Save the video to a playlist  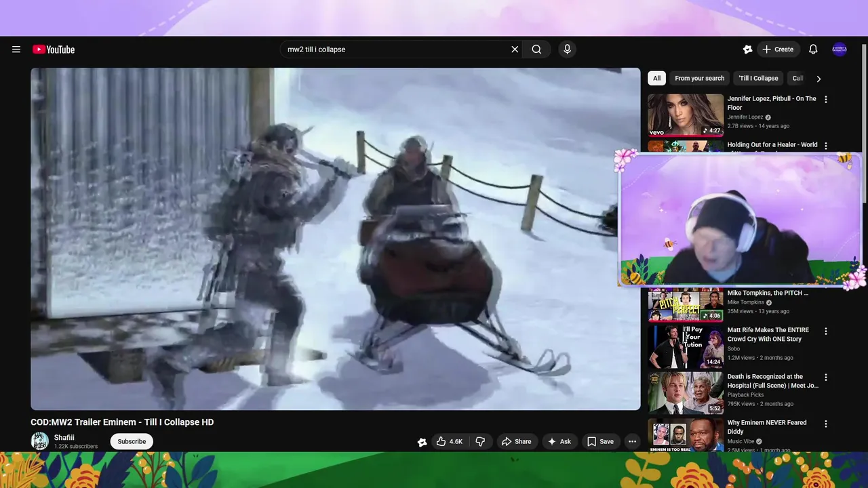(x=600, y=441)
